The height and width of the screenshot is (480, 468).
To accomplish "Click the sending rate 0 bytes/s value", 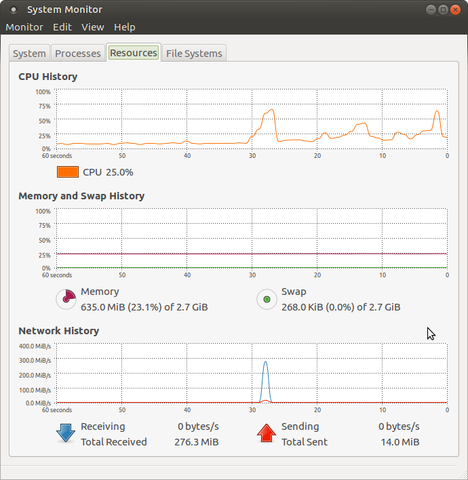I will [x=399, y=426].
